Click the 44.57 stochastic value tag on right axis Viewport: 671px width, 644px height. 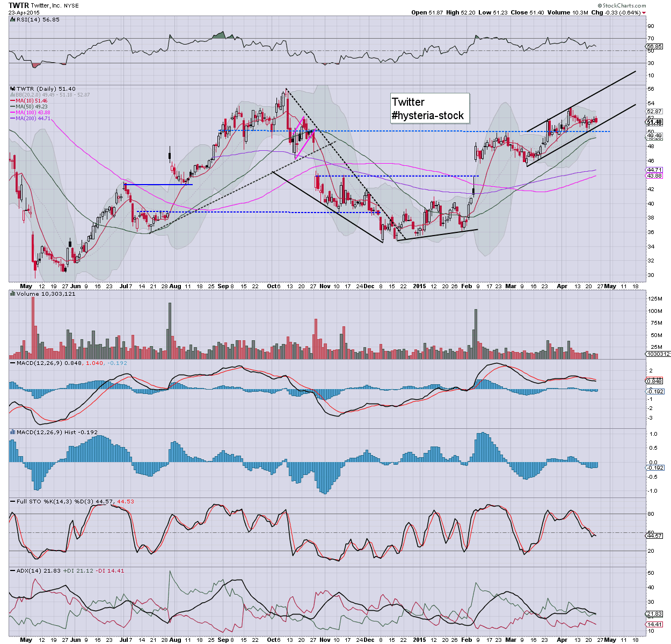click(x=654, y=536)
